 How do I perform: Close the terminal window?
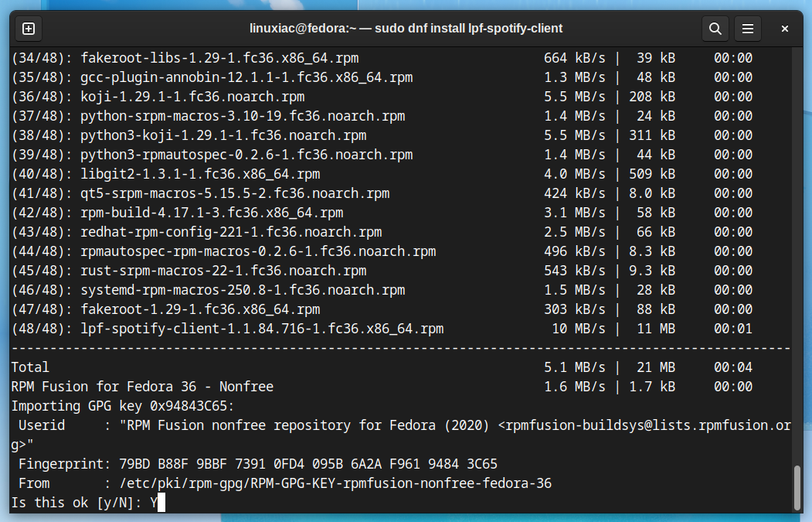pos(784,29)
